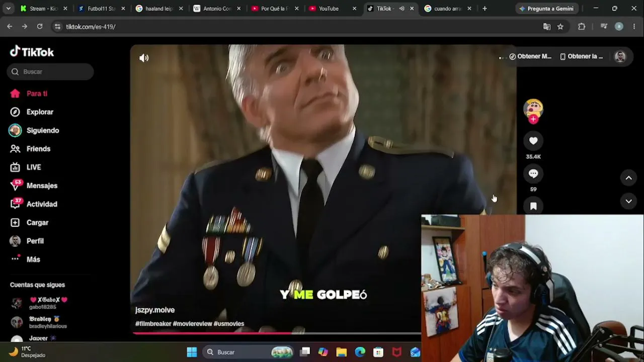View site information icon in address bar
644x362 pixels.
coord(57,27)
